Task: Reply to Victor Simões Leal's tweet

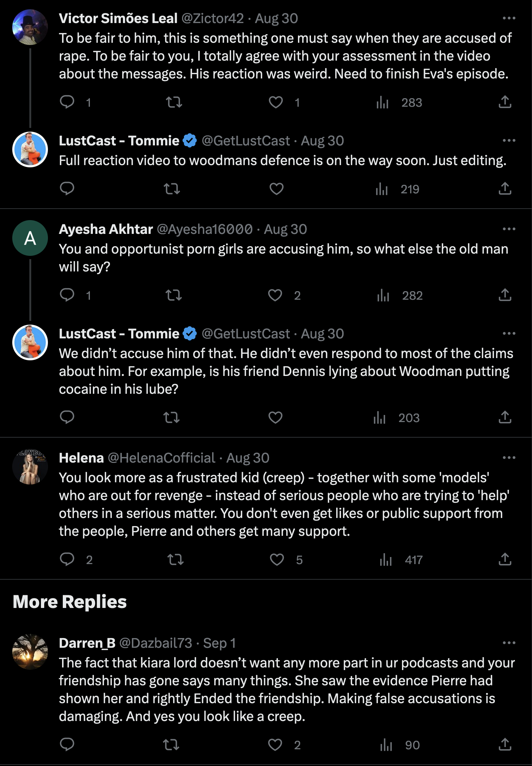Action: 67,102
